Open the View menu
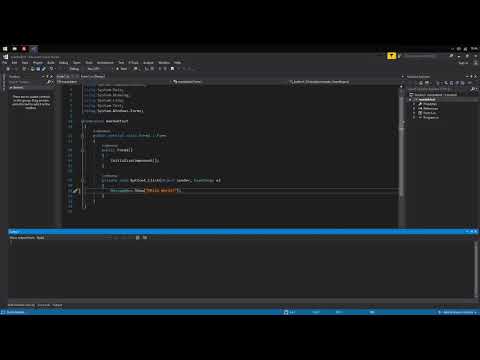 [x=25, y=63]
